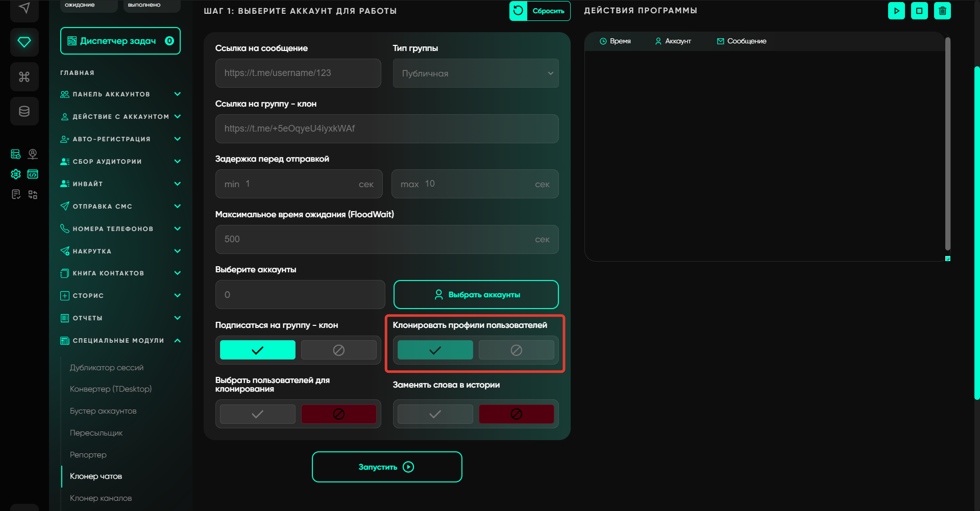
Task: Click the Запустить button
Action: [x=387, y=467]
